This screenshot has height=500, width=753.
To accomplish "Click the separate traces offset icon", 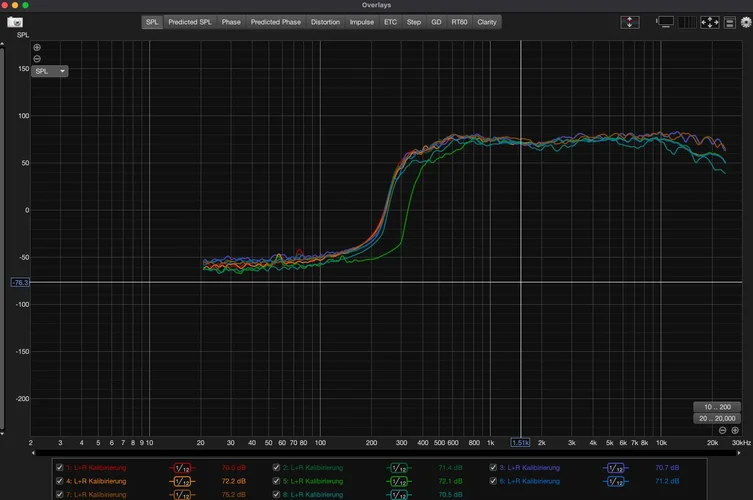I will tap(630, 21).
